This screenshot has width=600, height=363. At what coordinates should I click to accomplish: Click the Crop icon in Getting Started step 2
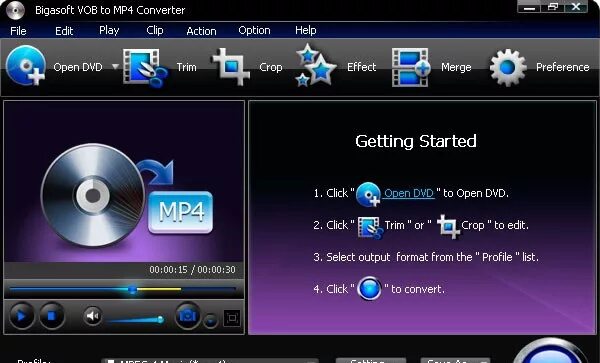point(448,226)
